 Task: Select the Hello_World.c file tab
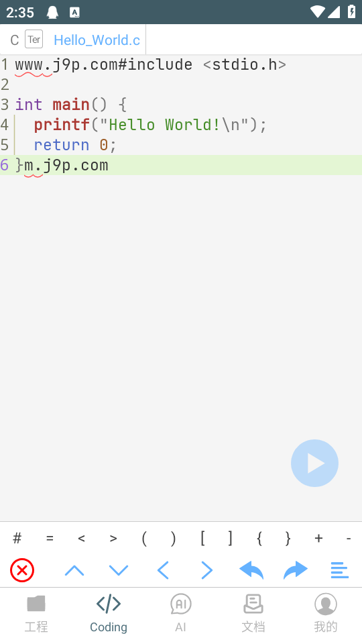[97, 40]
